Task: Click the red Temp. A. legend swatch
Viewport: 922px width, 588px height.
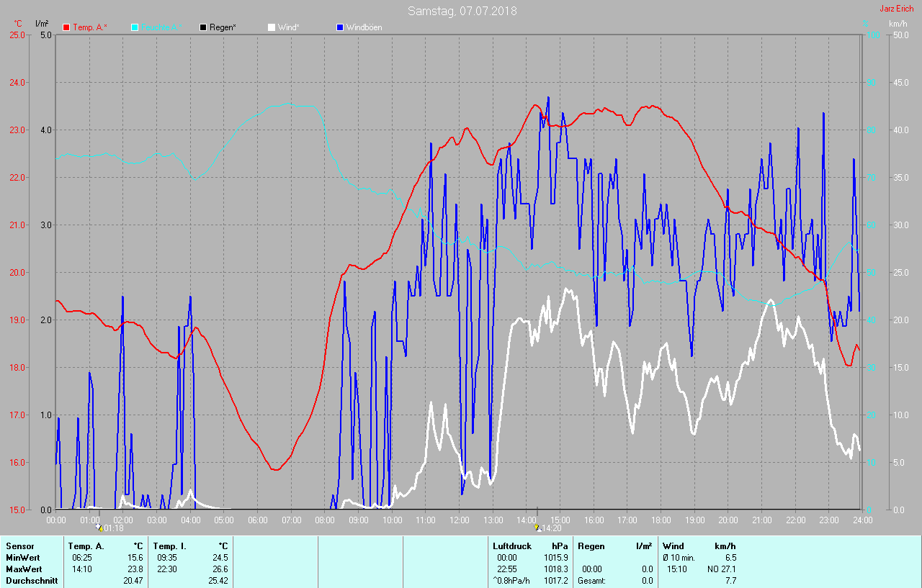Action: 66,27
